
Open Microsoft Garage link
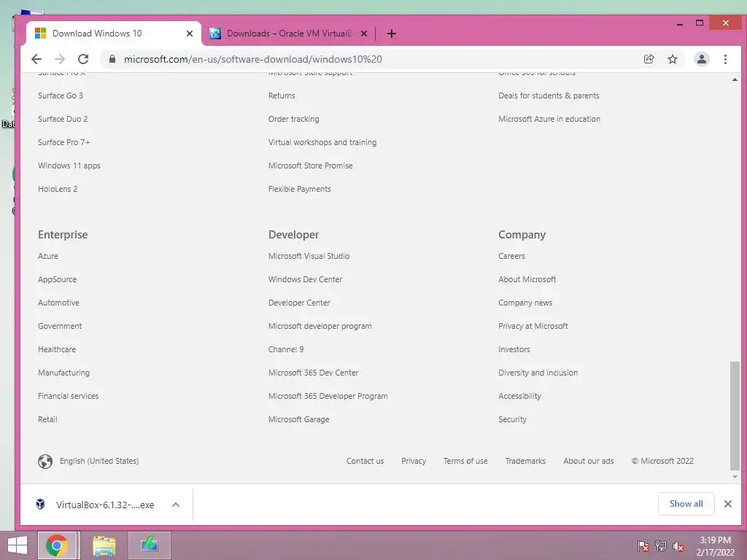point(298,419)
